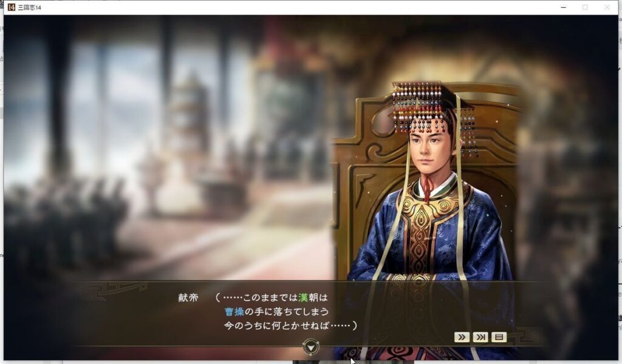The image size is (622, 364).
Task: Click the skip-to-end event icon
Action: 480,337
